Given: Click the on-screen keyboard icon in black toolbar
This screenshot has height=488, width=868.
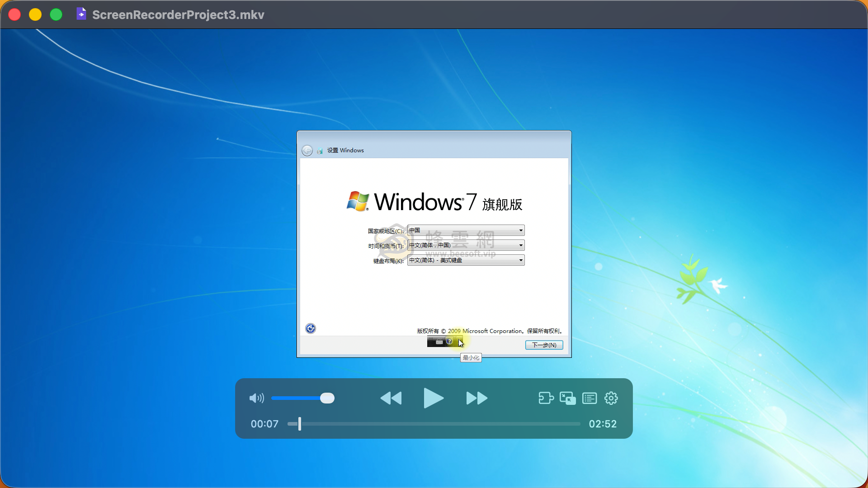Looking at the screenshot, I should pyautogui.click(x=439, y=342).
